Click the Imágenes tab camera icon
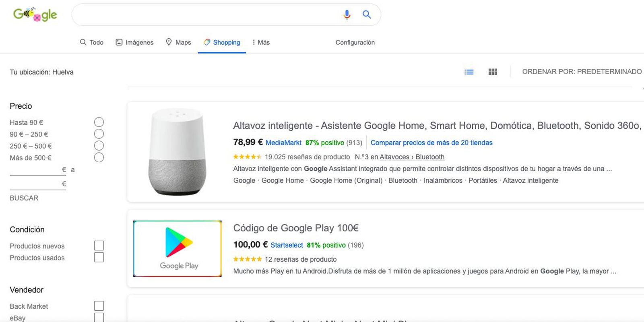This screenshot has width=644, height=322. (x=119, y=42)
